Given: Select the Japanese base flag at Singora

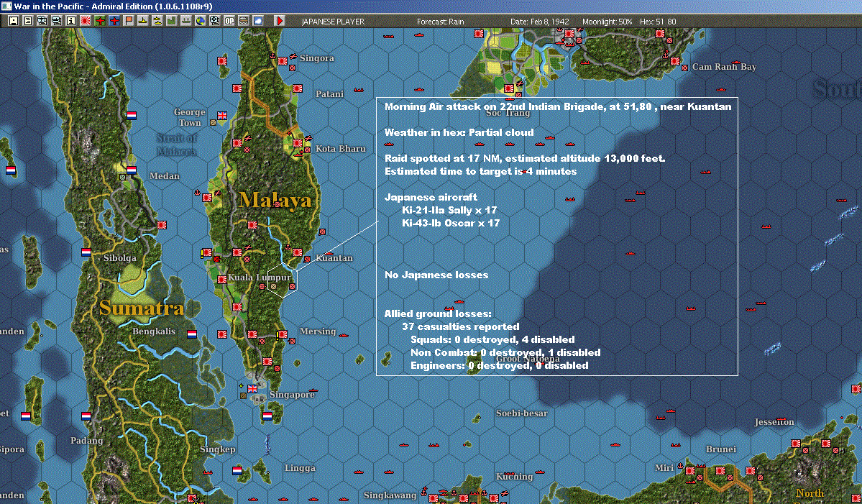Looking at the screenshot, I should coord(283,60).
